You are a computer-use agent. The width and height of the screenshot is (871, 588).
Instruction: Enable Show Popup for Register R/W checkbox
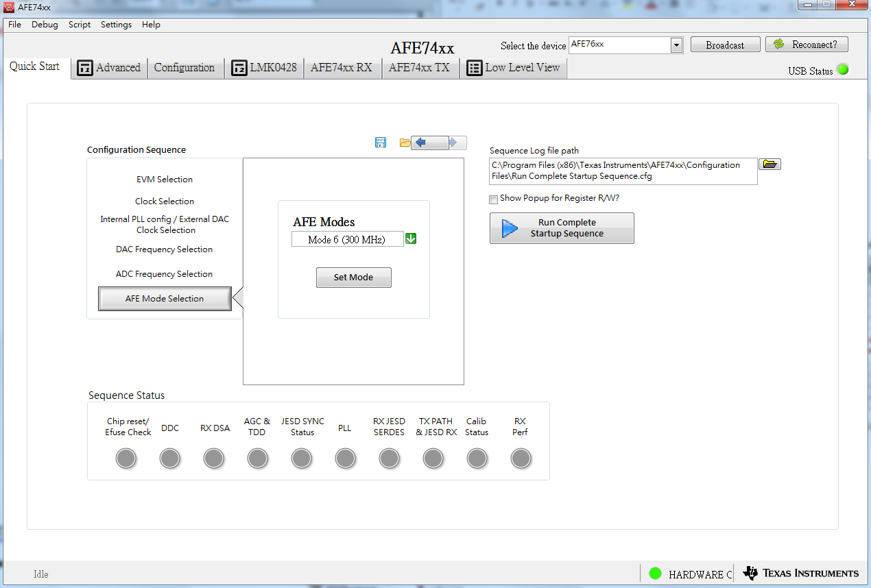493,199
